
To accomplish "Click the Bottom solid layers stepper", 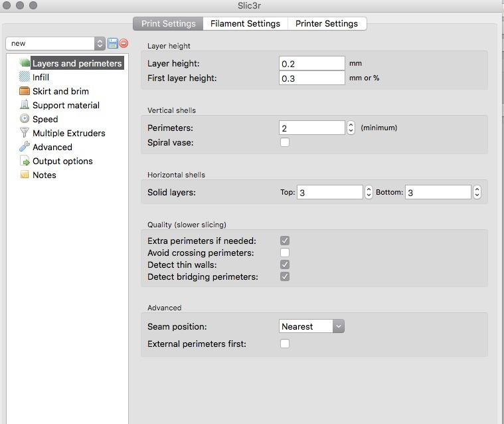I will click(x=477, y=192).
